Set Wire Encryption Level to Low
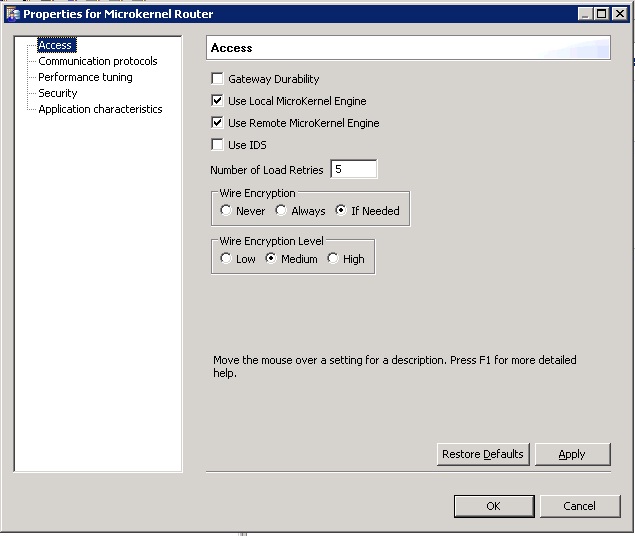Image resolution: width=635 pixels, height=536 pixels. pos(226,258)
